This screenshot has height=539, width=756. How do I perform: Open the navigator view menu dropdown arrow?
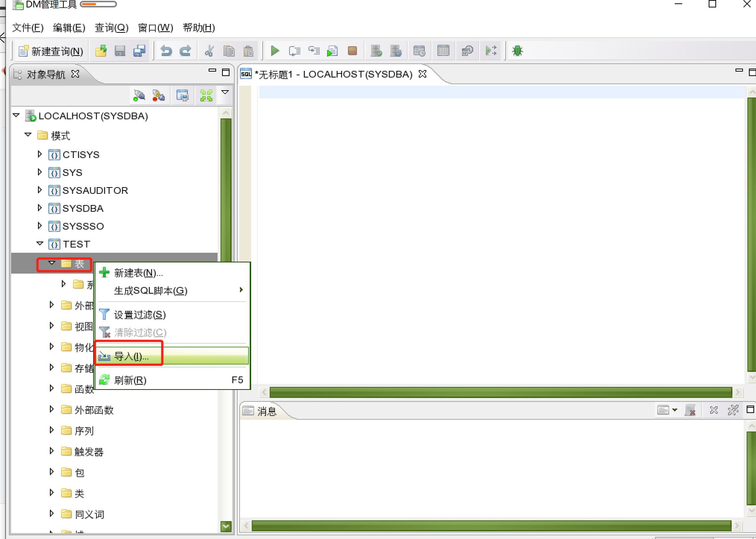tap(225, 92)
